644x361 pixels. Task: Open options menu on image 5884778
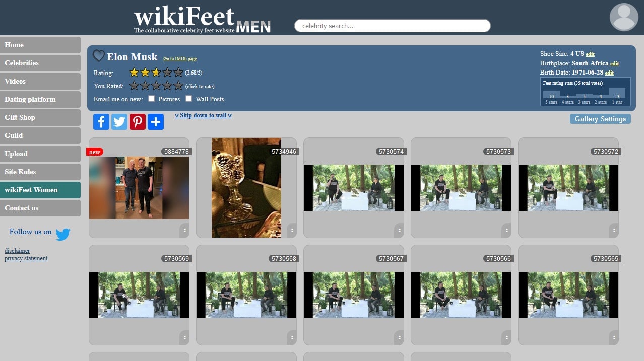(185, 230)
